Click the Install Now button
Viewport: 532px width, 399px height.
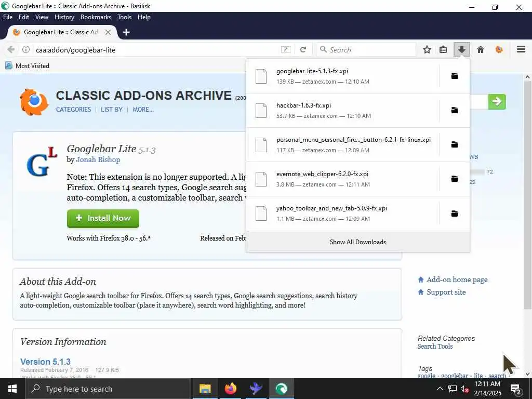click(x=103, y=218)
